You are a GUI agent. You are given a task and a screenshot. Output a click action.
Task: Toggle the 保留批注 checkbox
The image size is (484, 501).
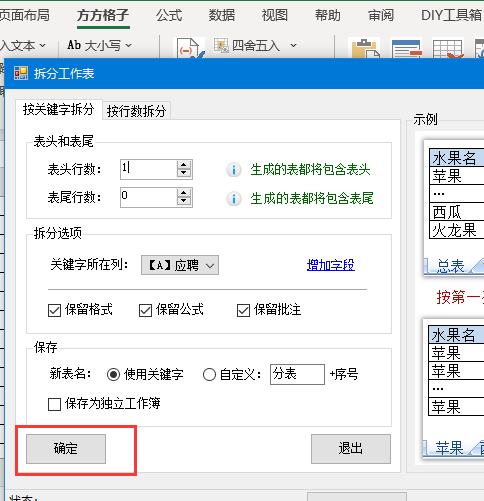click(x=243, y=310)
